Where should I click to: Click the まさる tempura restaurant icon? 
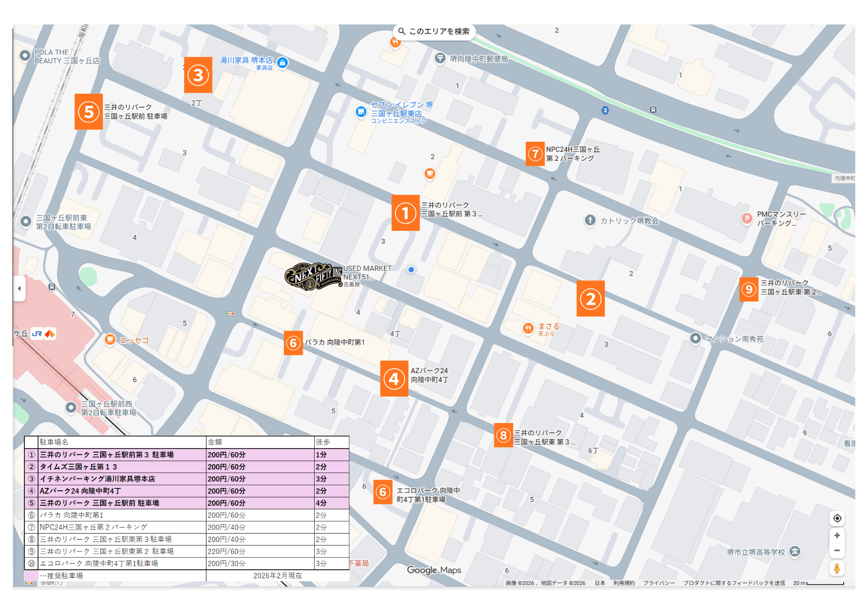pyautogui.click(x=528, y=328)
